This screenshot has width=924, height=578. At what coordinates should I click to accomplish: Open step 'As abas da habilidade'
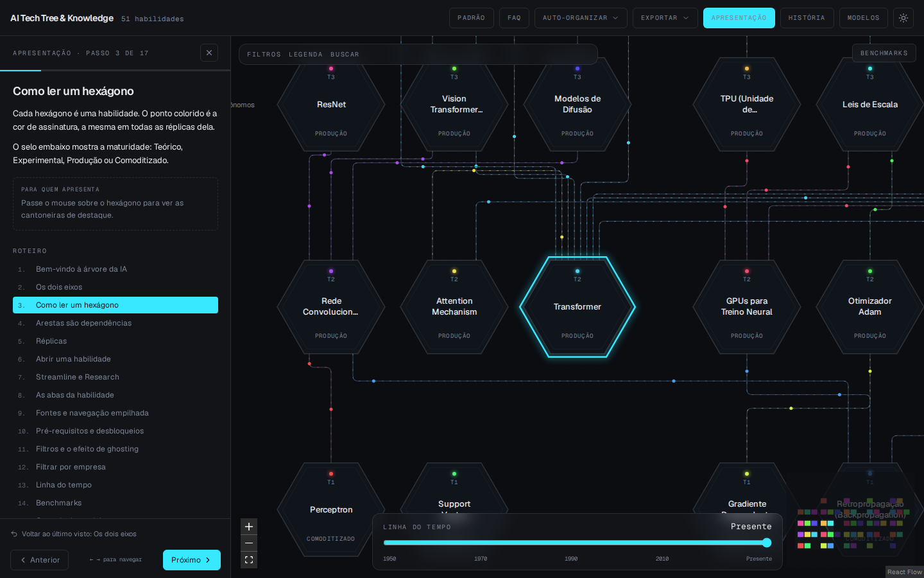coord(116,395)
